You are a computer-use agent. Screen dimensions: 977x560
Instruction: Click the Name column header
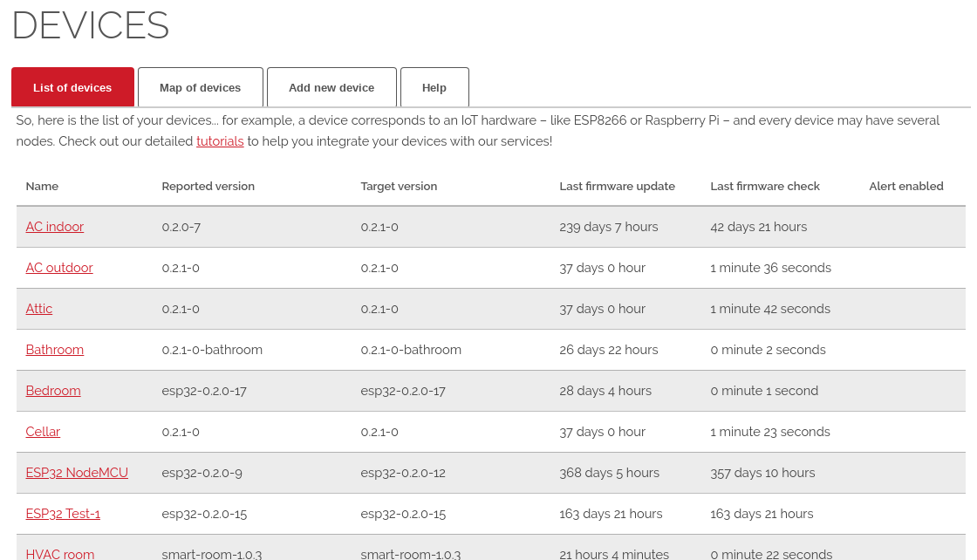click(42, 186)
